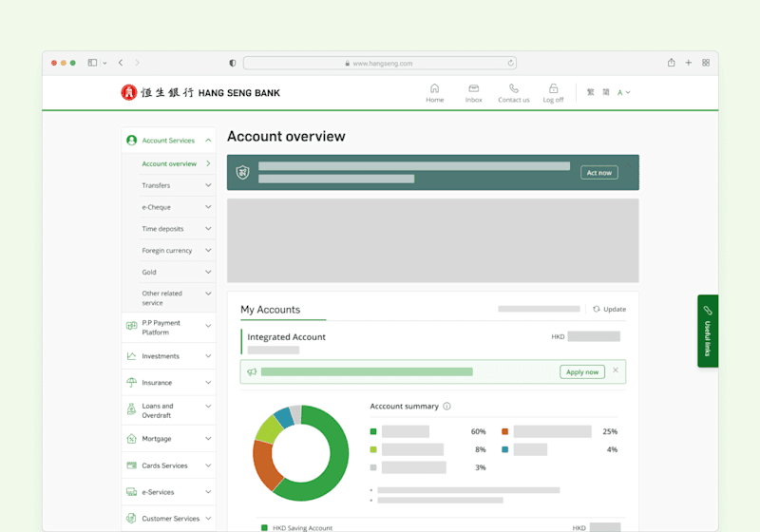This screenshot has width=760, height=532.
Task: Click the Investments chart icon
Action: click(131, 356)
